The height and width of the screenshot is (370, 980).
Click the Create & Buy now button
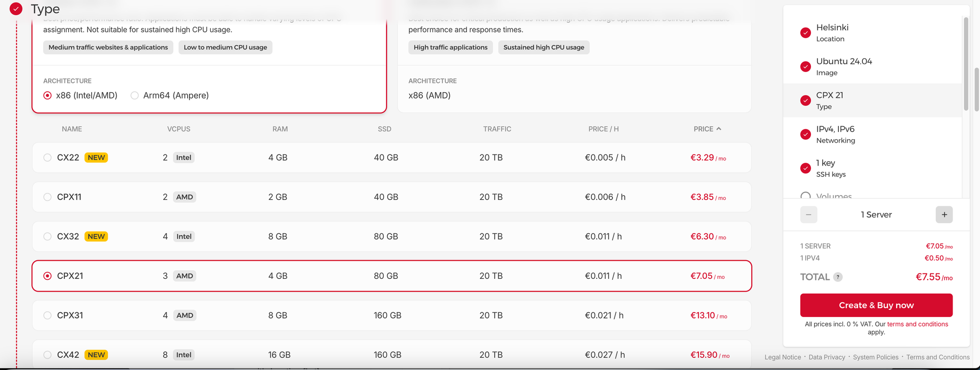(x=876, y=305)
